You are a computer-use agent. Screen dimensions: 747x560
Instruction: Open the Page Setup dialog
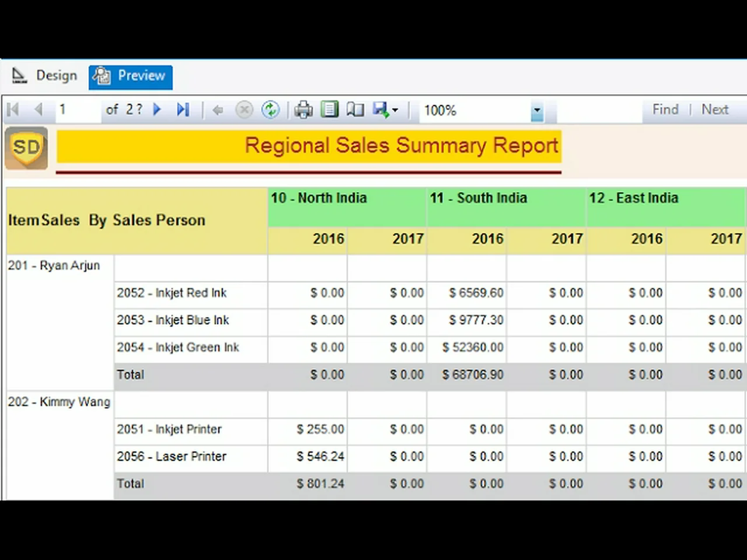pos(355,110)
